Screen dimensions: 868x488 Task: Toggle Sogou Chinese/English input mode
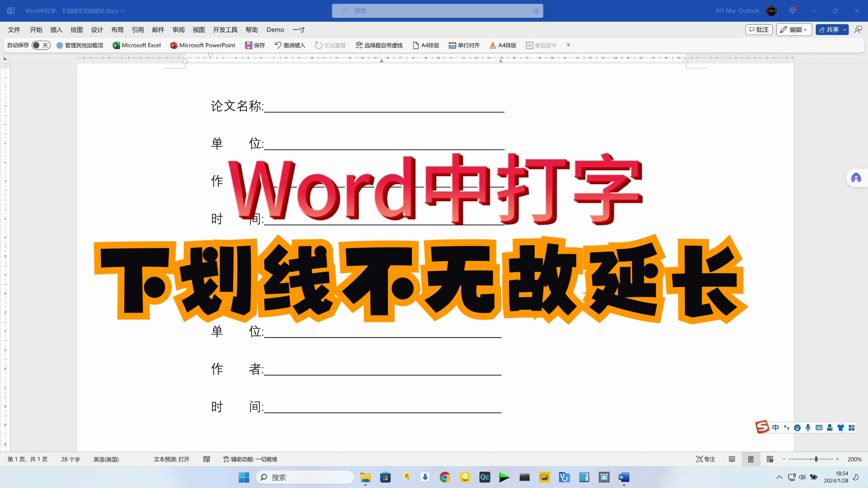click(775, 428)
